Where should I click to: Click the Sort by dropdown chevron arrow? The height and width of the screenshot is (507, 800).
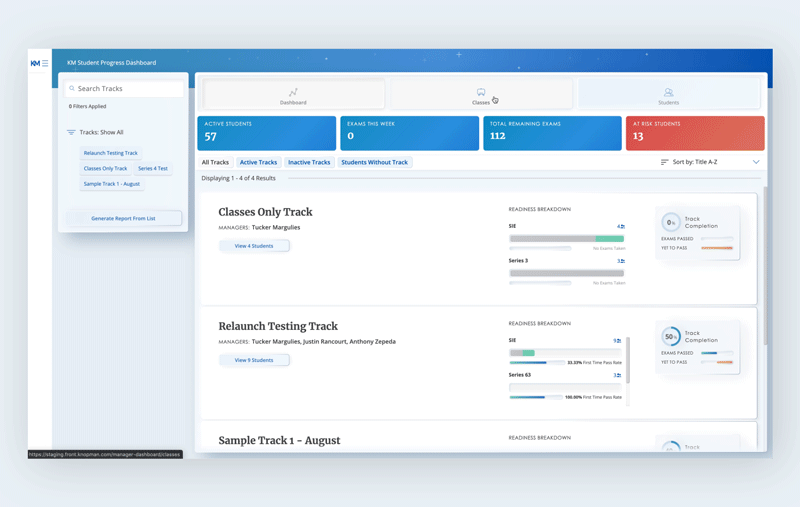tap(756, 162)
